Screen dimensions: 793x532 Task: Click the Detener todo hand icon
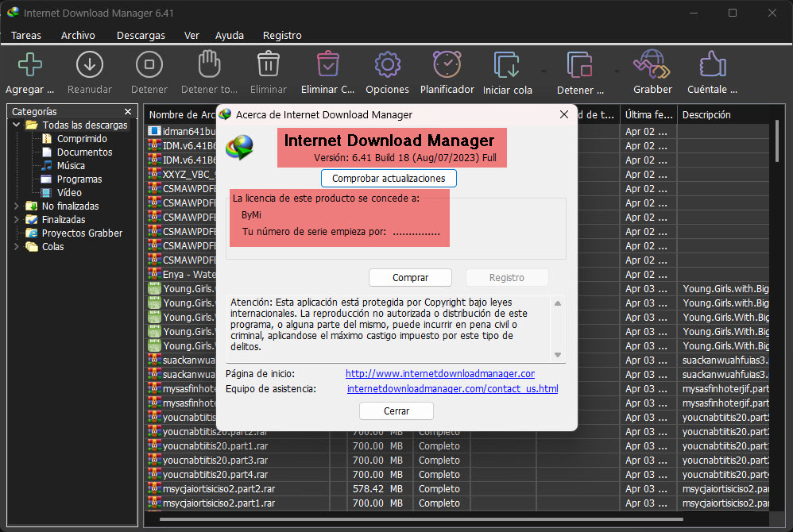tap(209, 64)
